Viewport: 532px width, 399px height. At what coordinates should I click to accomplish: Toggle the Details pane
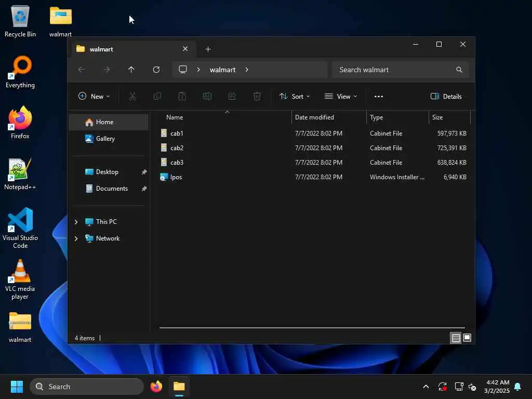pyautogui.click(x=446, y=96)
